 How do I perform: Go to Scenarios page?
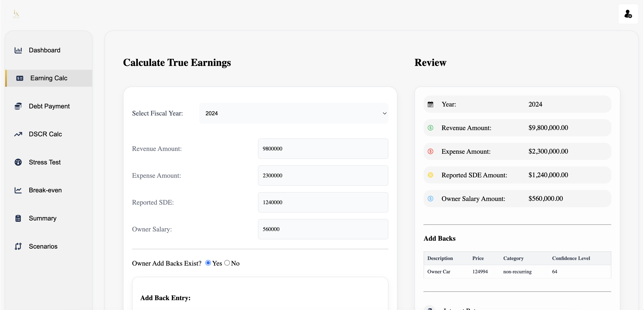[x=49, y=246]
